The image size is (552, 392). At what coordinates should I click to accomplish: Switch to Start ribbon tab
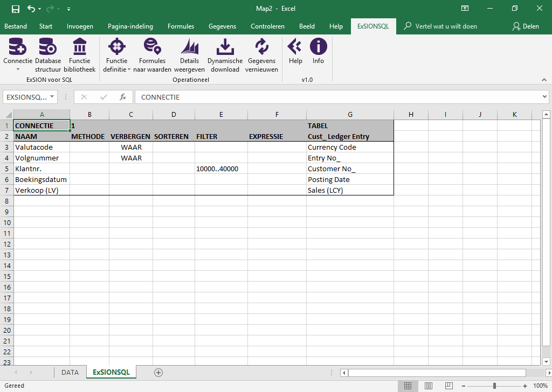46,26
